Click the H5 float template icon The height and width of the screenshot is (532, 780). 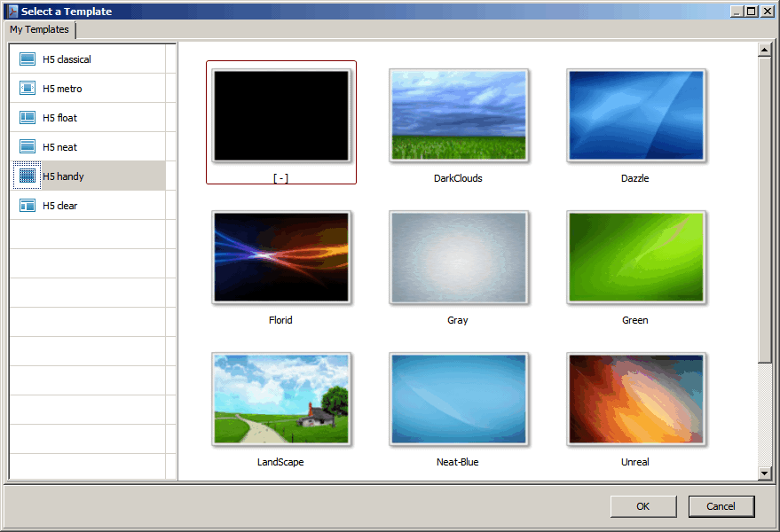click(x=28, y=118)
